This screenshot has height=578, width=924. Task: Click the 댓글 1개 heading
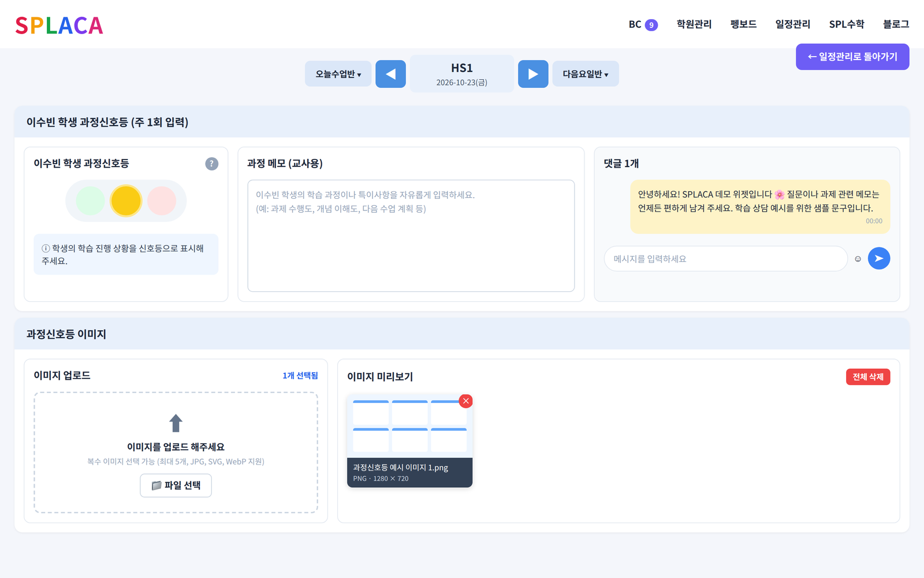621,164
